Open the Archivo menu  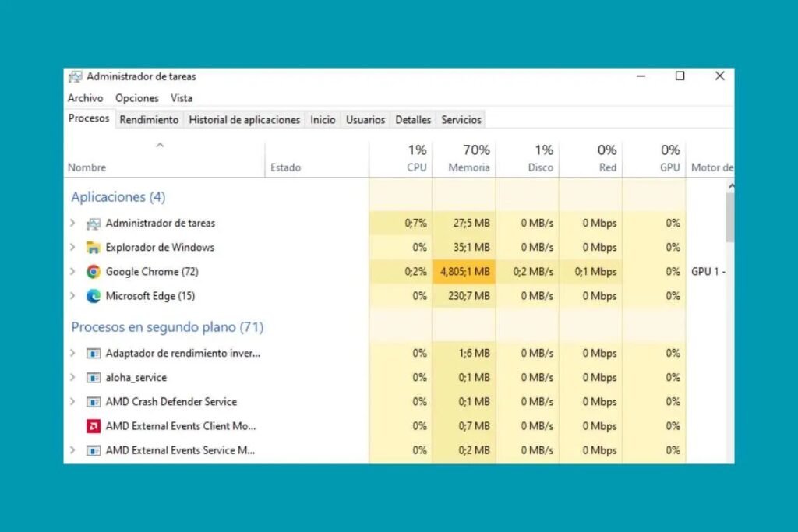(85, 98)
